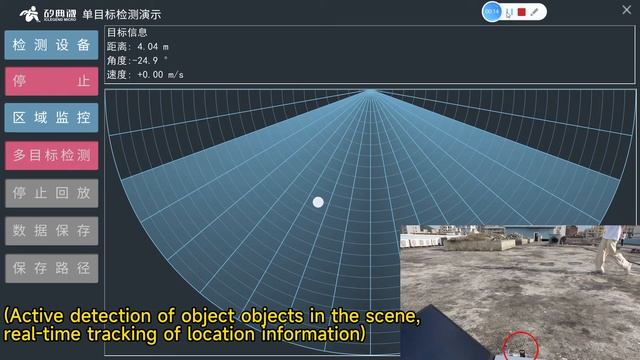Click the white target dot on radar
Screen dimensions: 640x360
click(x=318, y=202)
